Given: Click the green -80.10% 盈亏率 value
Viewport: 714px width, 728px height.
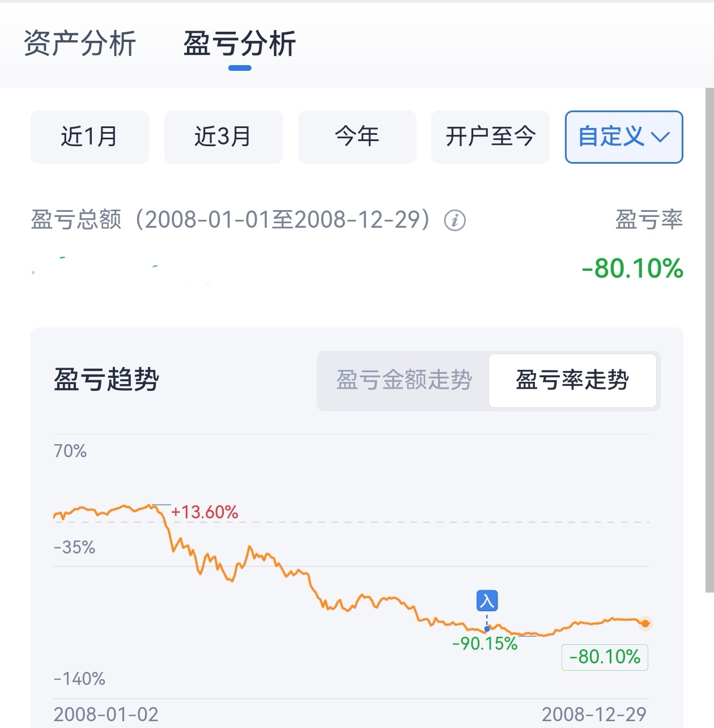Looking at the screenshot, I should click(x=632, y=269).
